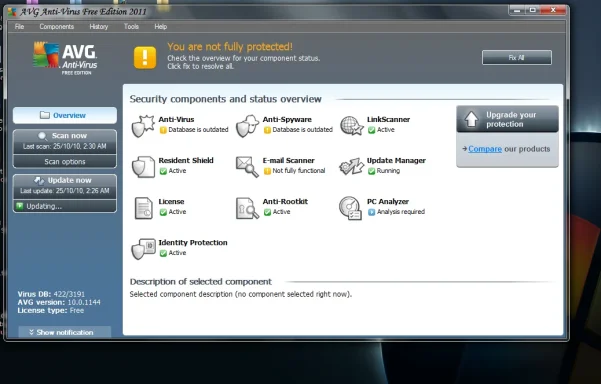Click the green Updating progress icon
This screenshot has width=601, height=384.
[20, 206]
